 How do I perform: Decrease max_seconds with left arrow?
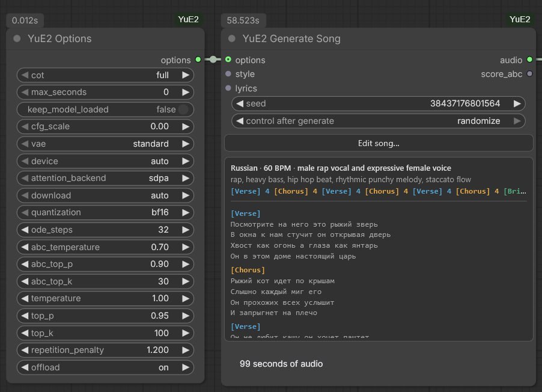coord(25,92)
